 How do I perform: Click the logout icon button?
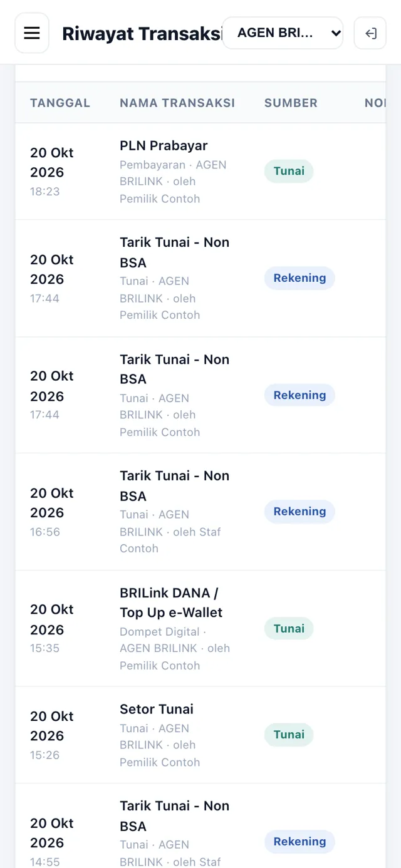click(x=370, y=33)
